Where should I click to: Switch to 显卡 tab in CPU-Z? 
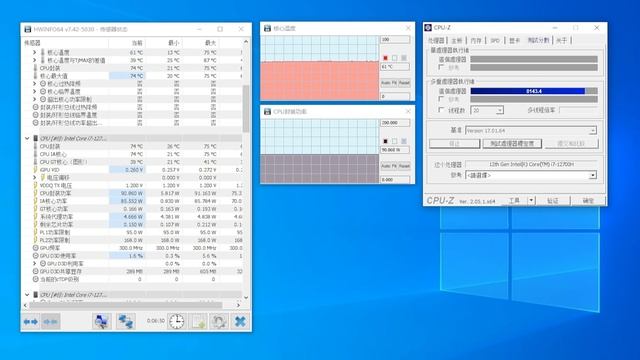515,40
